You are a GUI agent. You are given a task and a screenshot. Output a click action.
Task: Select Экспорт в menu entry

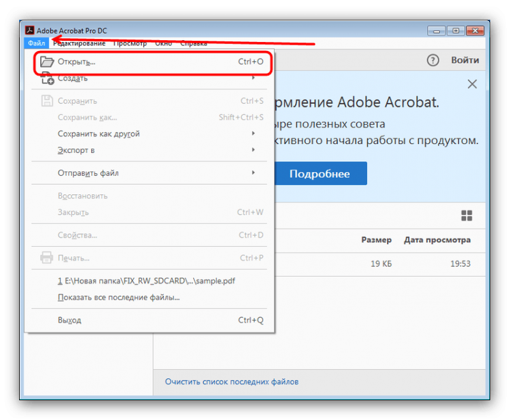point(150,150)
